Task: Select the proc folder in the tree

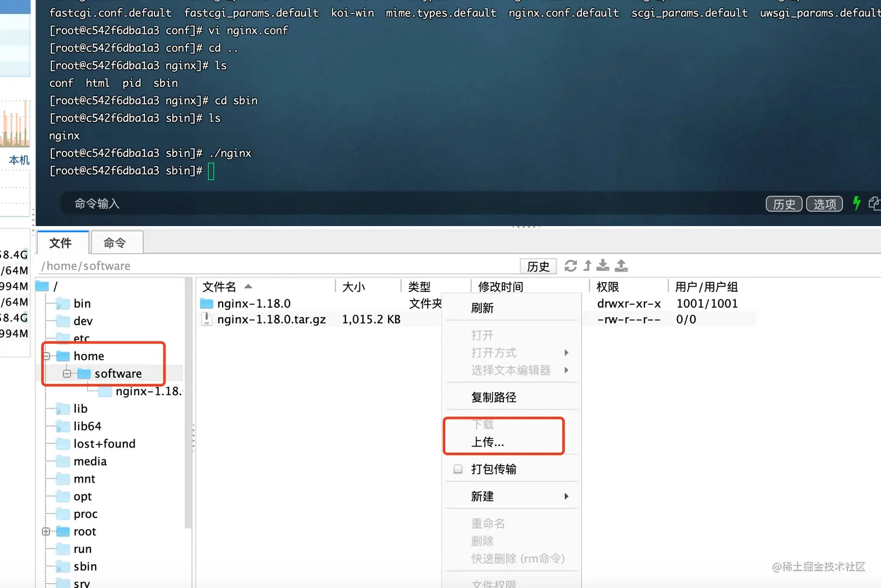Action: point(86,514)
